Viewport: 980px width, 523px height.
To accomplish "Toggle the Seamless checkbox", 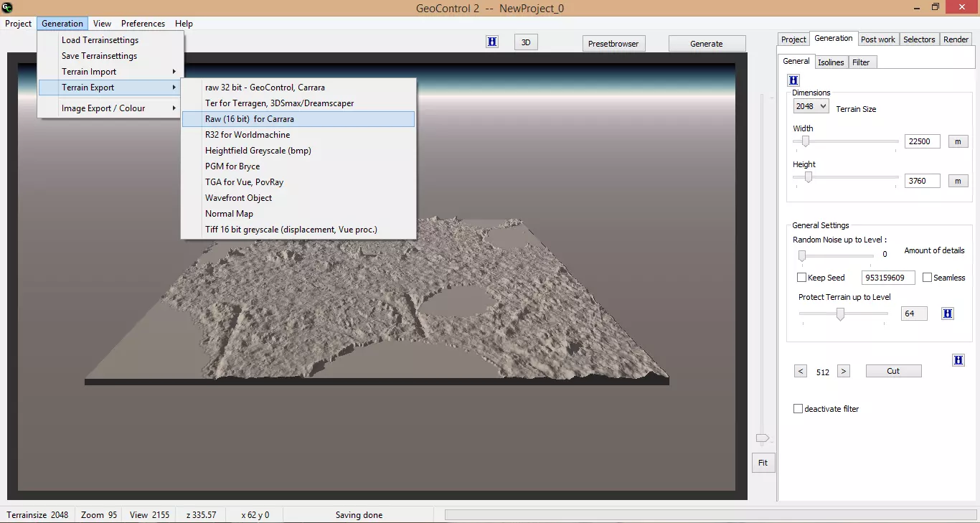I will point(928,278).
